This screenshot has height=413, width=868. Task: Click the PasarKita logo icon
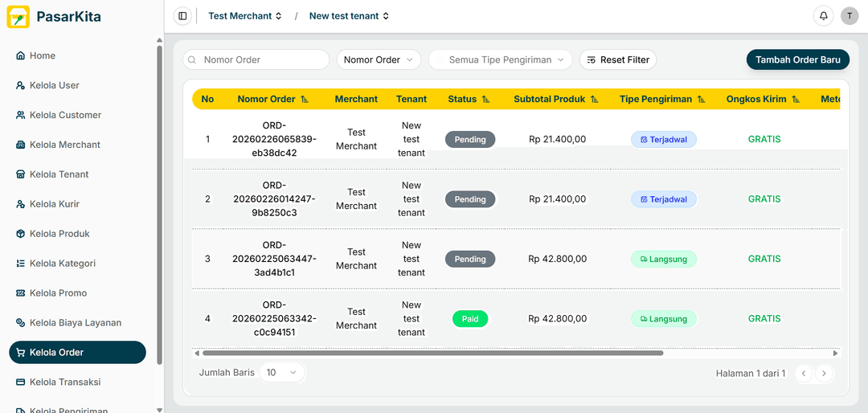[18, 17]
